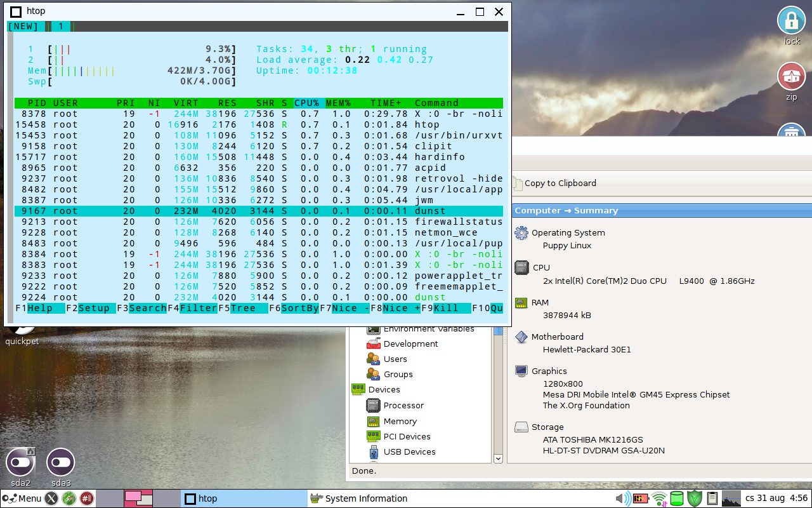Select the netmon_wce process row

(x=259, y=232)
